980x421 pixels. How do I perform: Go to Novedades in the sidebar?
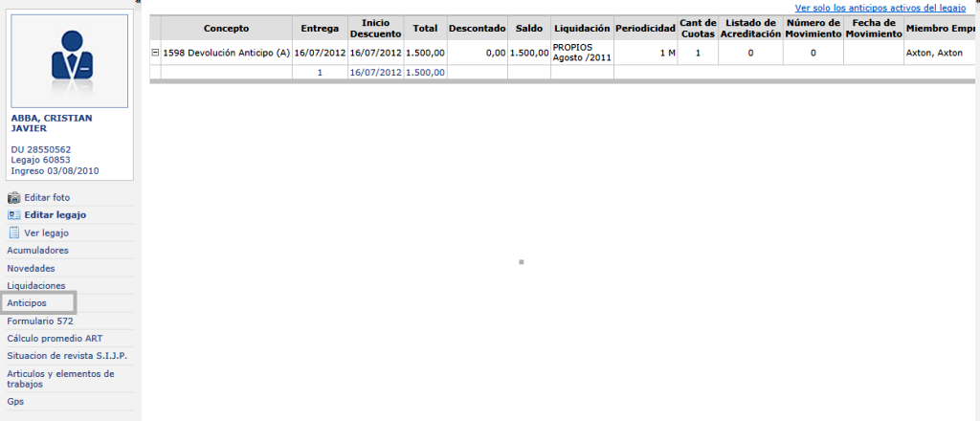coord(31,268)
